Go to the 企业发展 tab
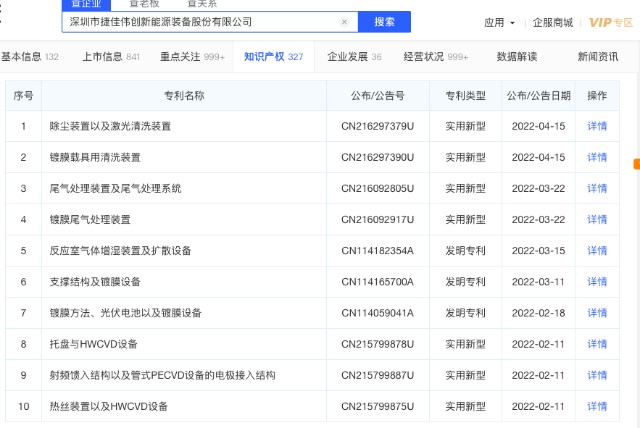Viewport: 640px width, 428px height. [x=355, y=57]
